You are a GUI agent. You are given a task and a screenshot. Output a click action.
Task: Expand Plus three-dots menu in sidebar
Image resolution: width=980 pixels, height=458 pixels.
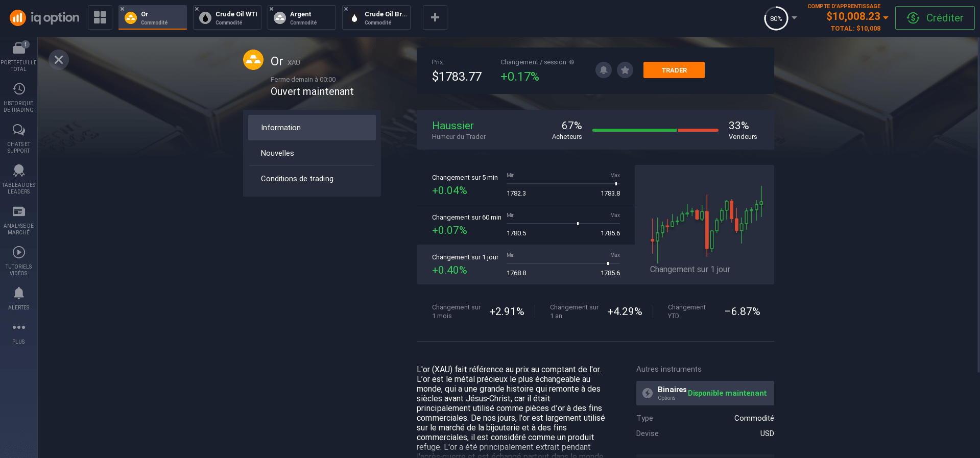(x=18, y=328)
